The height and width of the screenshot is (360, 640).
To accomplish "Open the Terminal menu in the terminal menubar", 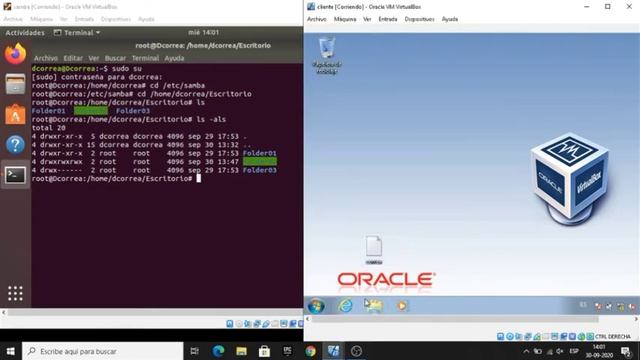I will (x=145, y=58).
